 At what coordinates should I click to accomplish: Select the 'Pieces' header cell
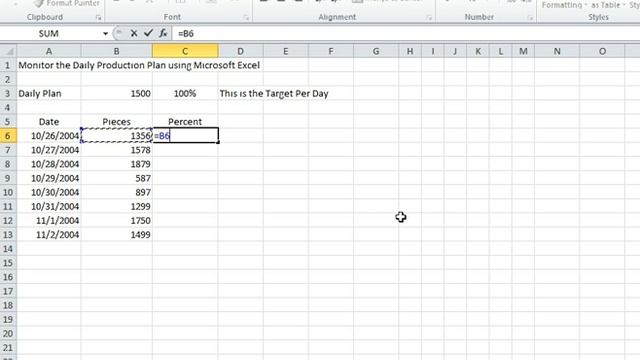coord(116,122)
